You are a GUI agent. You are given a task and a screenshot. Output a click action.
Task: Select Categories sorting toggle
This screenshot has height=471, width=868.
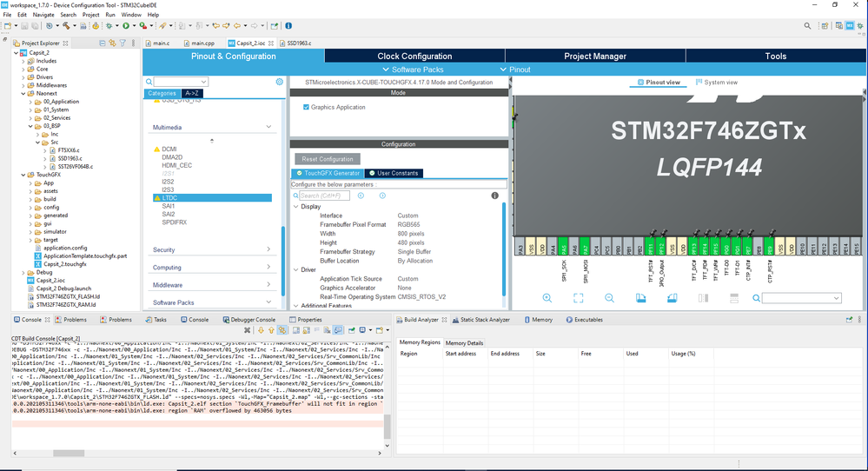[x=162, y=93]
